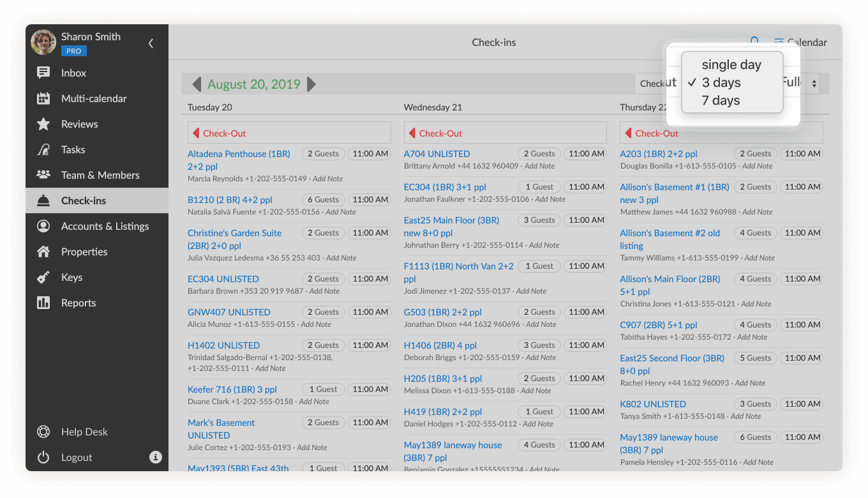Click the red triangle in Tuesday's Check-Out header
The width and height of the screenshot is (868, 498).
click(196, 133)
